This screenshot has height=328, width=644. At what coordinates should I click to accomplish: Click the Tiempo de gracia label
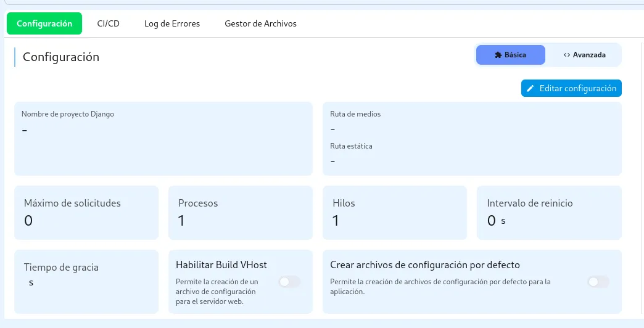61,267
